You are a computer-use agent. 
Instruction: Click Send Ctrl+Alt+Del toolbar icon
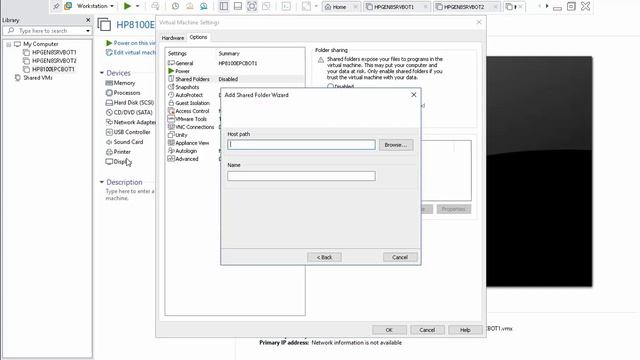pos(155,6)
